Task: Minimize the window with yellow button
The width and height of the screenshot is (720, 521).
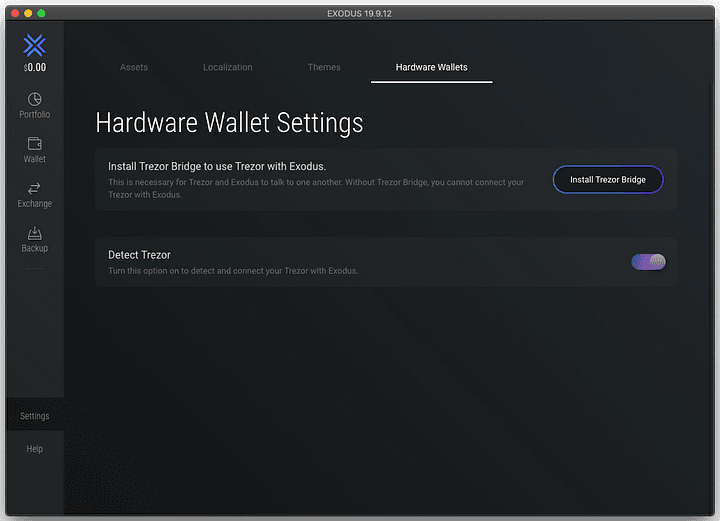Action: coord(28,13)
